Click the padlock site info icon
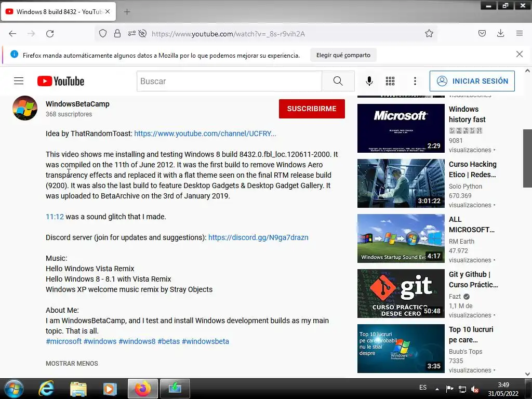Screen dimensions: 532x399 click(x=117, y=33)
